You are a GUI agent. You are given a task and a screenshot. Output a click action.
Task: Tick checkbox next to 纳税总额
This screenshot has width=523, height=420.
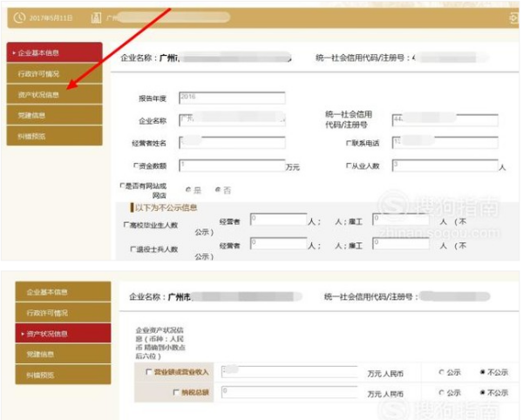point(176,392)
